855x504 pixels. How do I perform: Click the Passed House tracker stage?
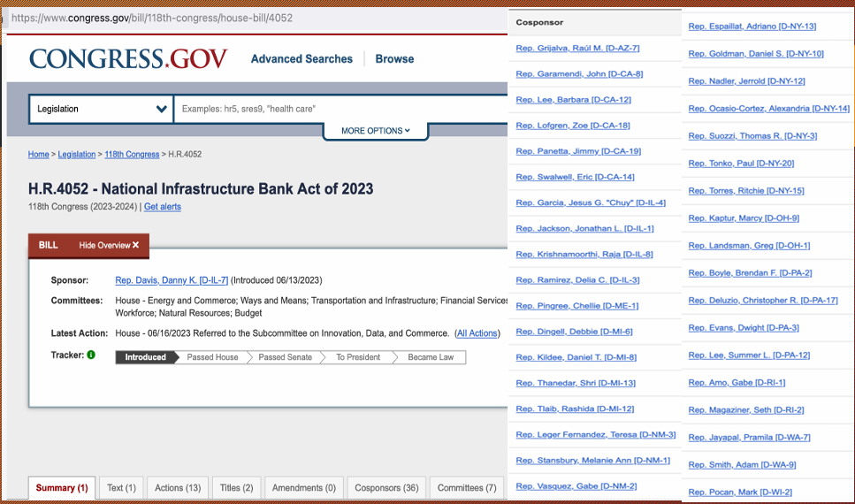(x=212, y=357)
